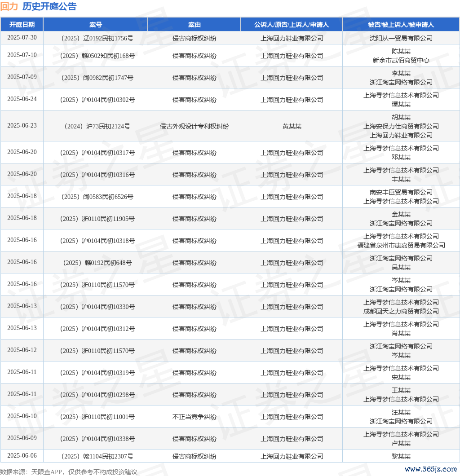Select defendant name 金某某

(x=401, y=214)
